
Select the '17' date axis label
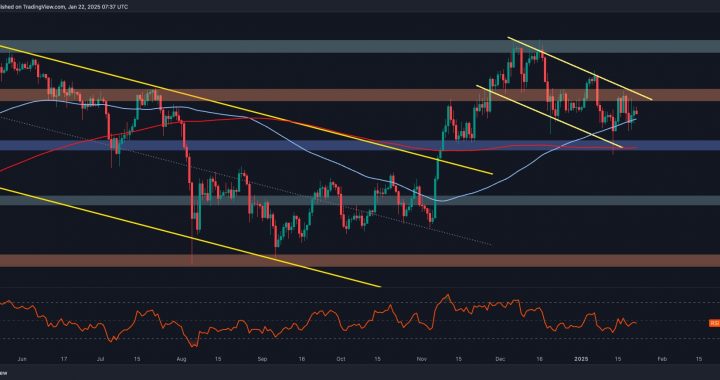(63, 358)
